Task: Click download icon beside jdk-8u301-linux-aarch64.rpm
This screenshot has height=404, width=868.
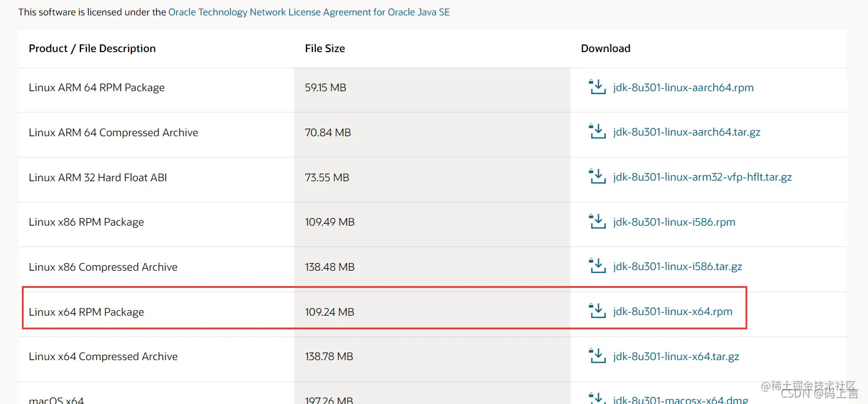Action: click(598, 86)
